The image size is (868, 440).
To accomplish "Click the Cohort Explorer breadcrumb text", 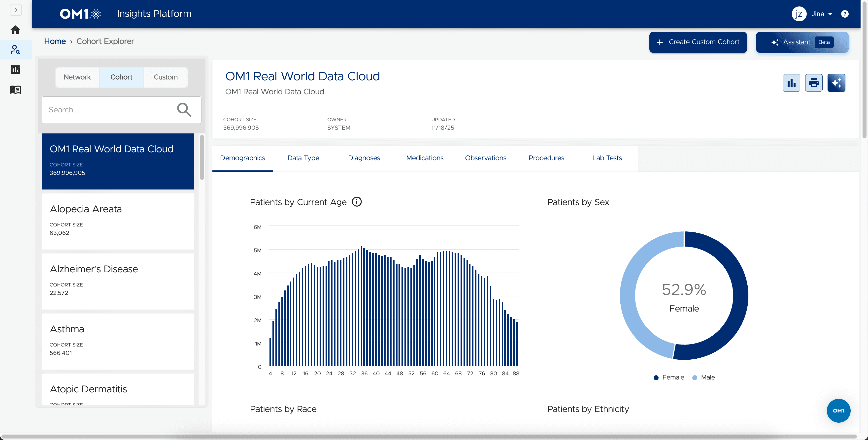I will tap(105, 41).
